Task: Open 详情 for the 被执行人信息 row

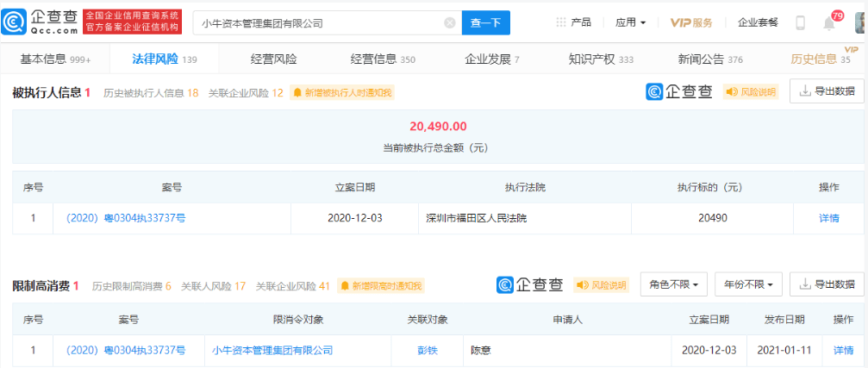Action: pos(828,218)
